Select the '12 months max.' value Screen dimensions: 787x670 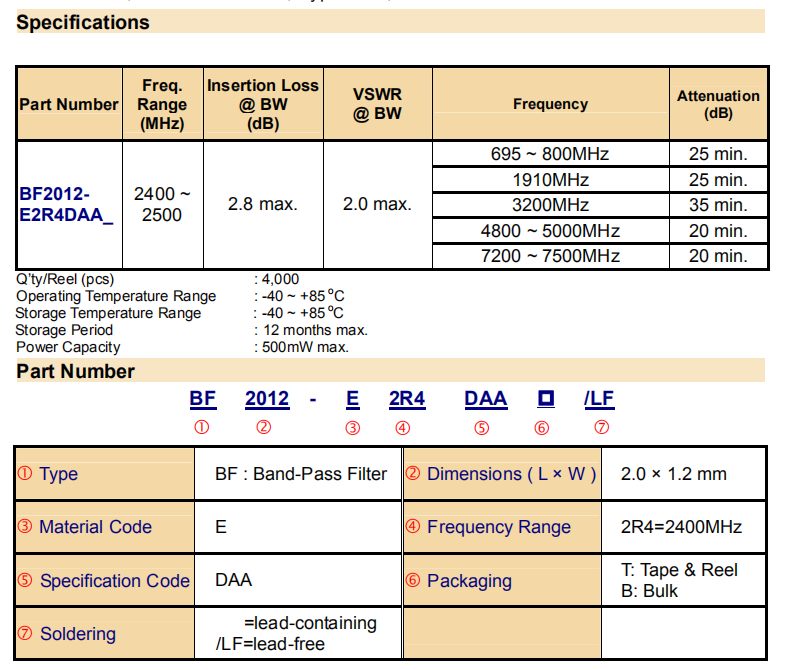pyautogui.click(x=316, y=330)
